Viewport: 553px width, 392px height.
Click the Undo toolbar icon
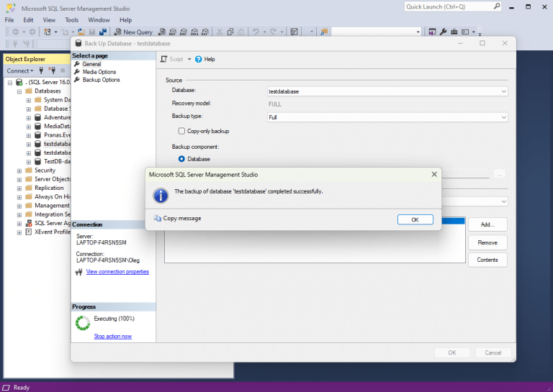256,32
